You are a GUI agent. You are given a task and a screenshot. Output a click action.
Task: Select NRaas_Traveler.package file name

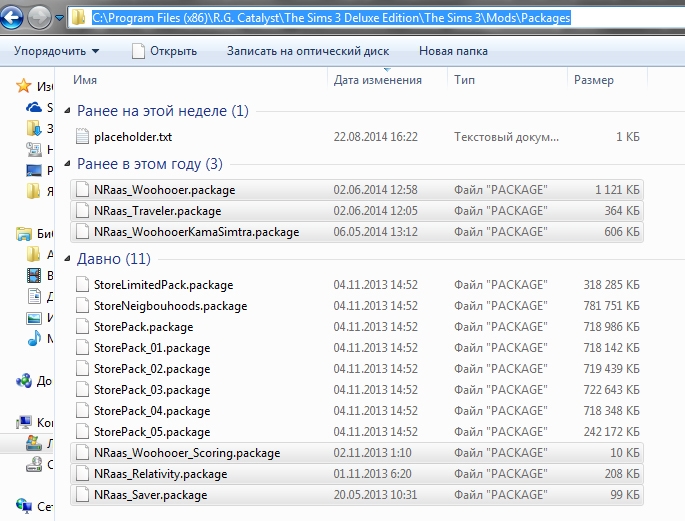pos(158,211)
